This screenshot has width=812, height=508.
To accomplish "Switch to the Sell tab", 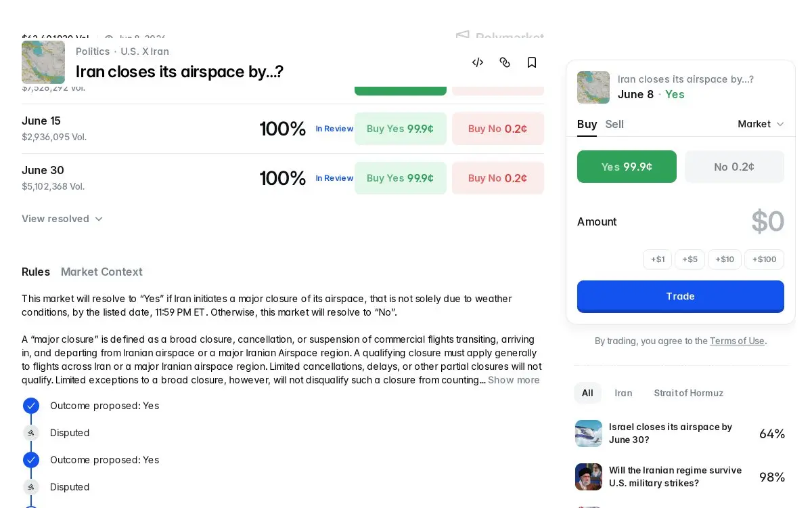I will tap(614, 124).
